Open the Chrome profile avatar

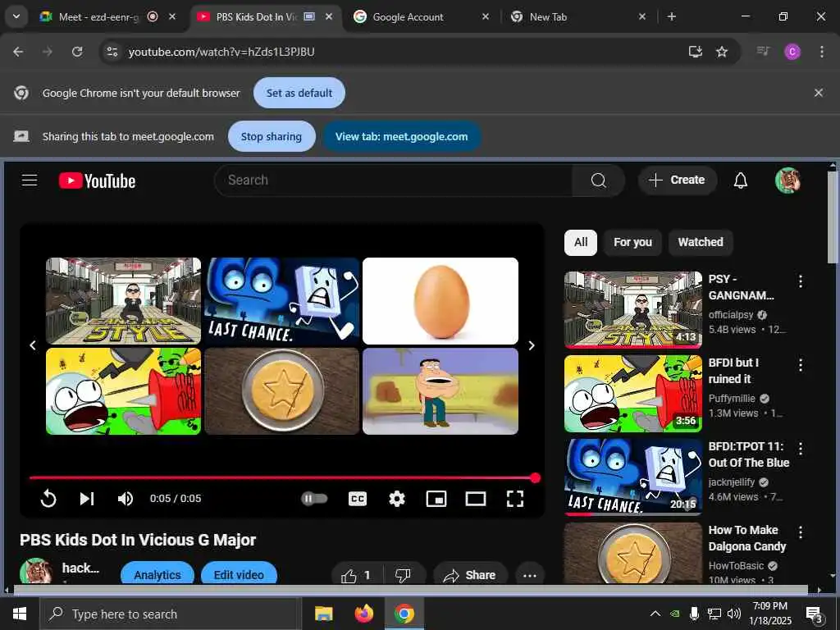tap(792, 52)
